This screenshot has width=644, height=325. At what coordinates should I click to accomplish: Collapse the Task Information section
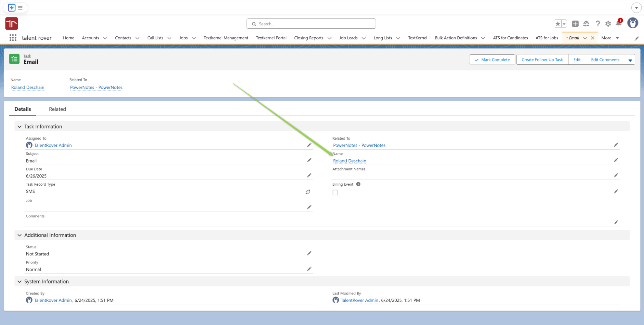click(x=20, y=127)
